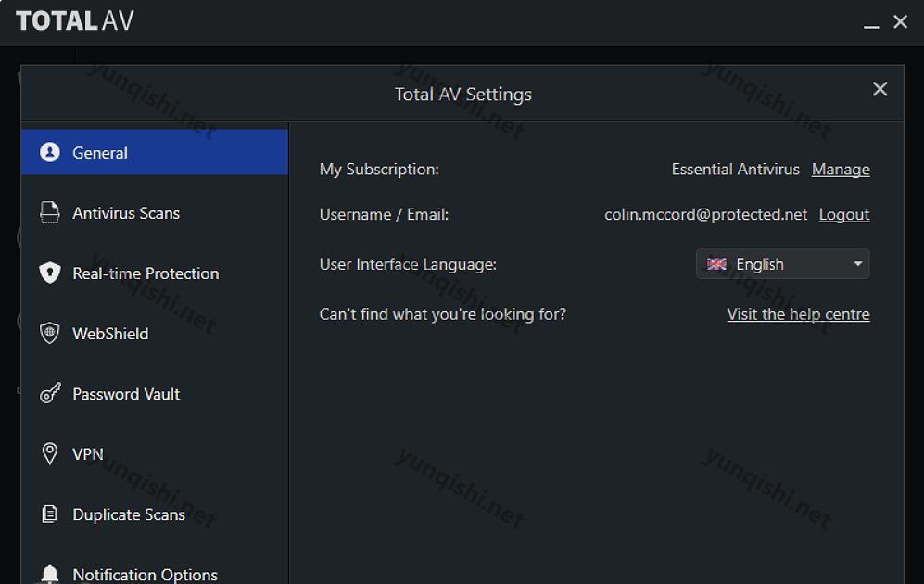This screenshot has width=924, height=584.
Task: Click the 'Username / Email:' label
Action: [x=385, y=214]
